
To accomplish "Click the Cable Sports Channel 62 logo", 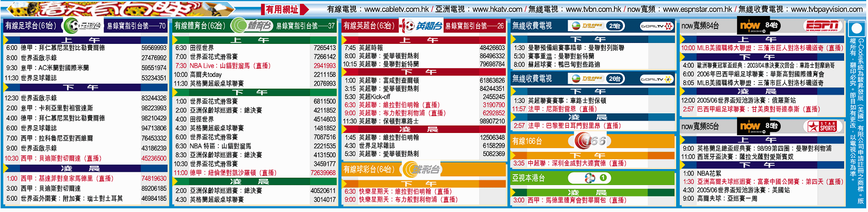I will 252,26.
